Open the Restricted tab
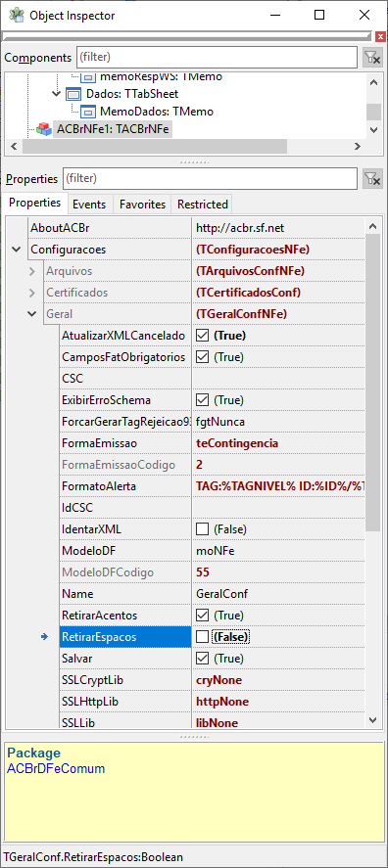Viewport: 388px width, 868px height. tap(202, 205)
